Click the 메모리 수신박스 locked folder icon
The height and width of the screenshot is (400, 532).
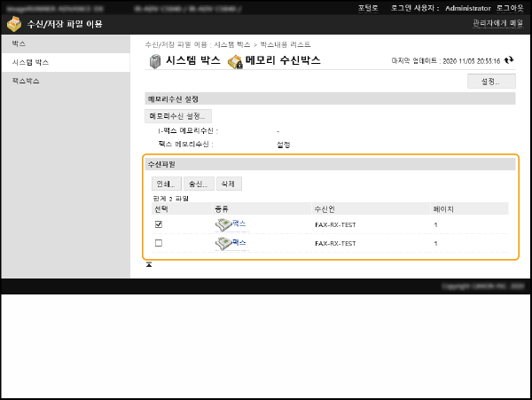(x=235, y=61)
